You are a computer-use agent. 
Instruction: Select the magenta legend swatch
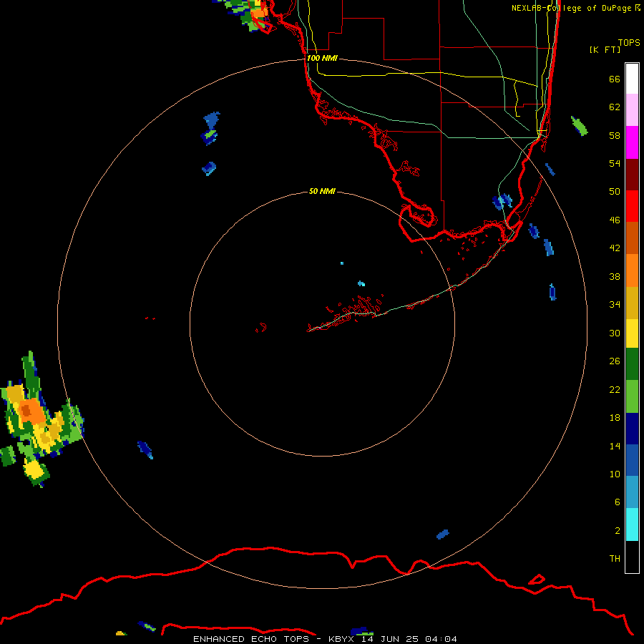tap(632, 142)
